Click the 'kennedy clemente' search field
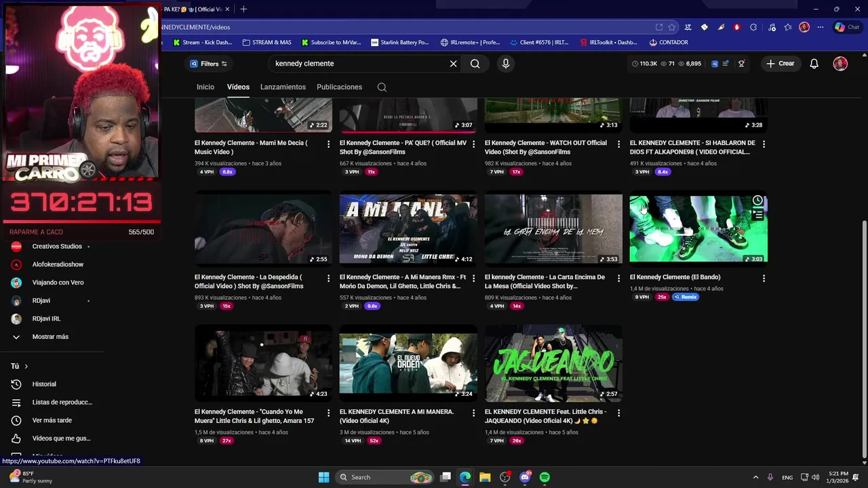 pos(359,64)
